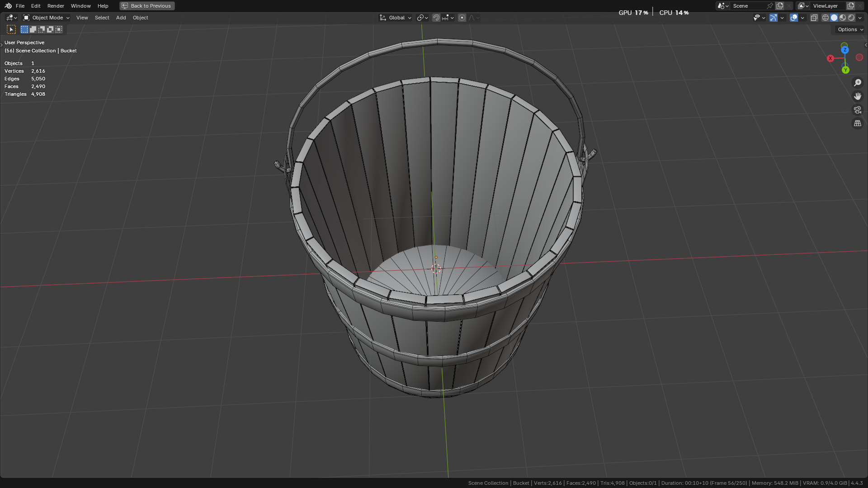Toggle X-ray mode
Image resolution: width=868 pixels, height=488 pixels.
click(814, 18)
